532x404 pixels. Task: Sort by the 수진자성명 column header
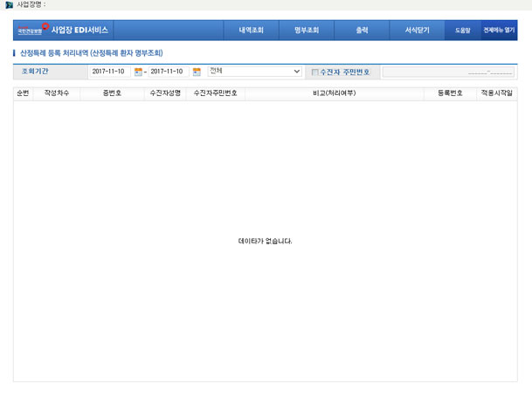pyautogui.click(x=164, y=92)
